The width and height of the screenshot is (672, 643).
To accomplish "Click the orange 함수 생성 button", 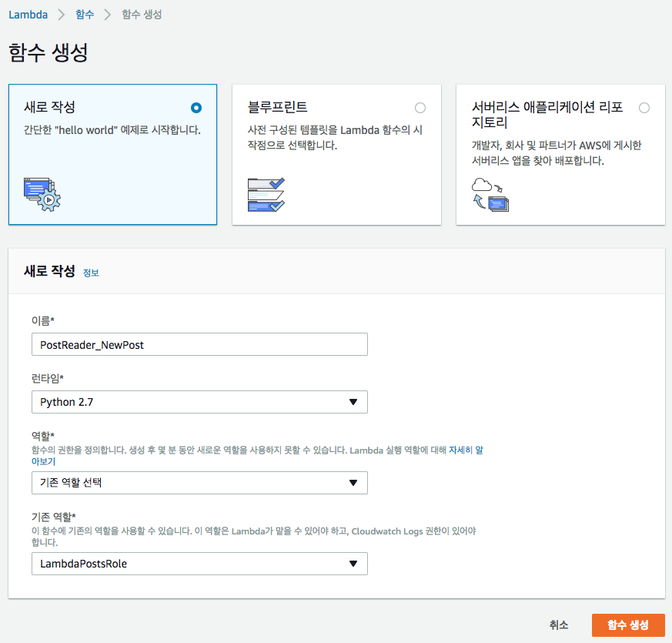I will pos(628,625).
